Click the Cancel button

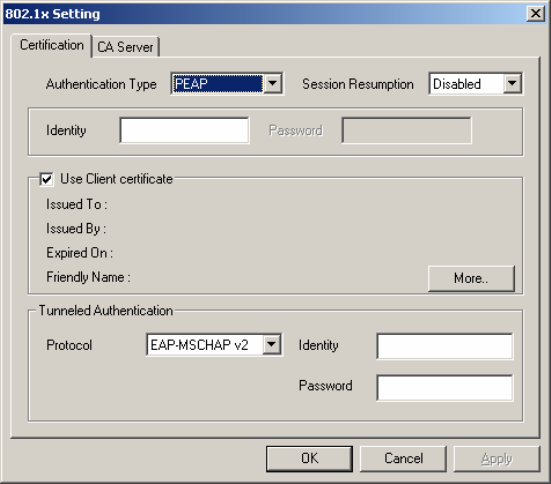pyautogui.click(x=403, y=459)
